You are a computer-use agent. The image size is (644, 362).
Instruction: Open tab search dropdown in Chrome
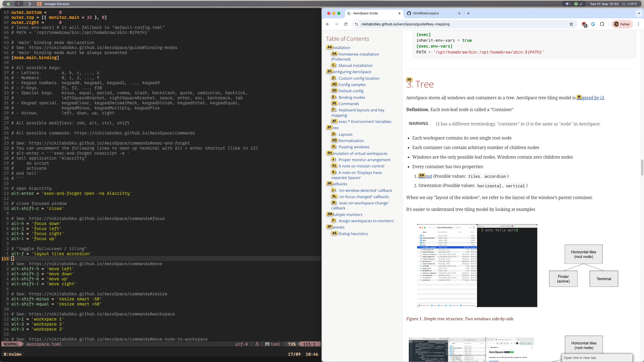point(639,13)
